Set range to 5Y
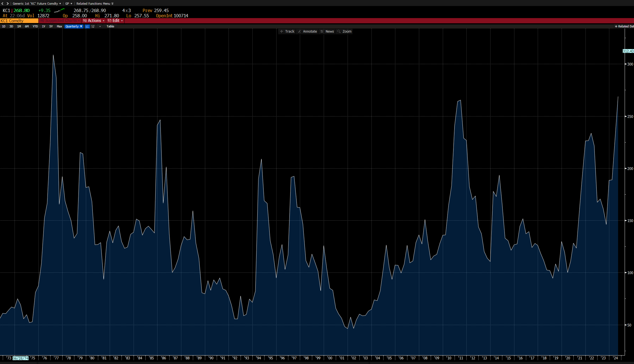This screenshot has height=364, width=634. [51, 26]
